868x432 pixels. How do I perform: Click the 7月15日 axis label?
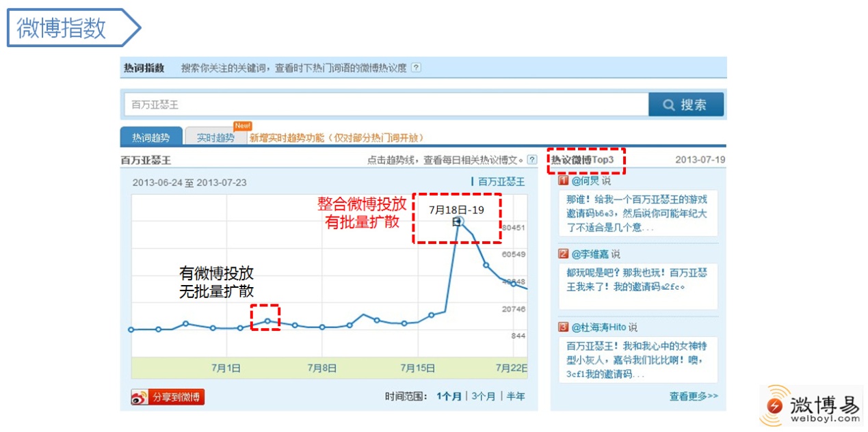[x=418, y=368]
